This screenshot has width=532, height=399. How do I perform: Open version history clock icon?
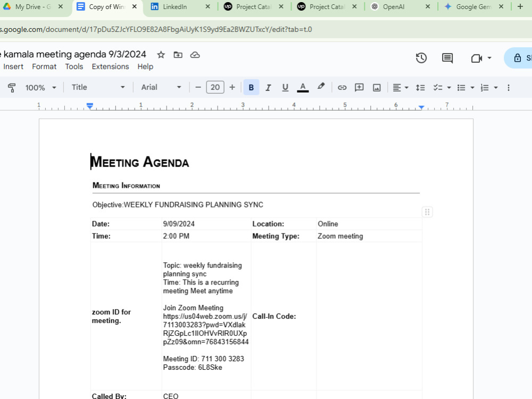(421, 58)
